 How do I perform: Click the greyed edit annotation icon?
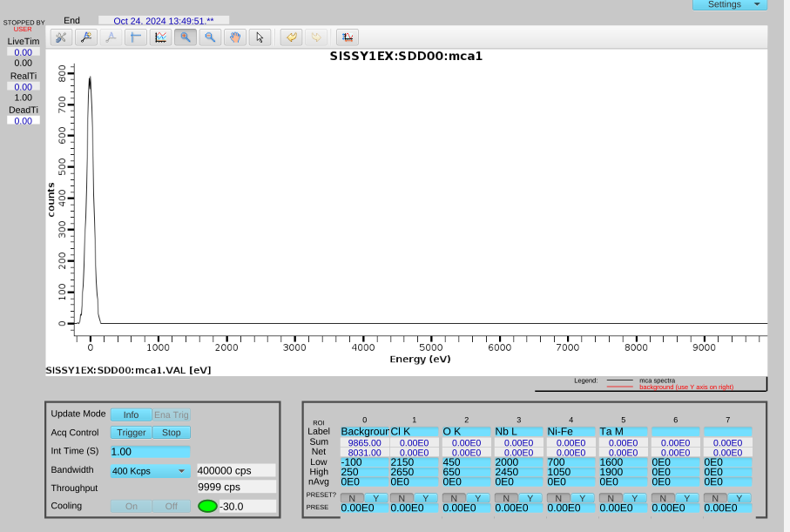coord(111,37)
